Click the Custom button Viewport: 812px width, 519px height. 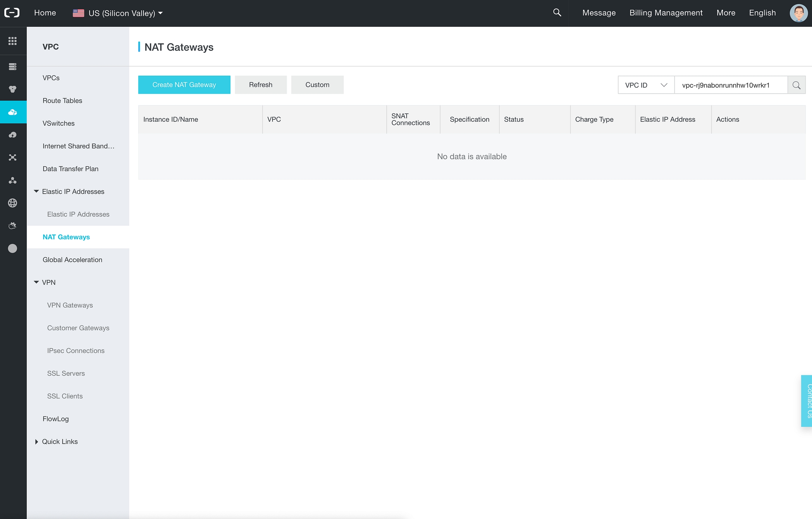point(318,85)
